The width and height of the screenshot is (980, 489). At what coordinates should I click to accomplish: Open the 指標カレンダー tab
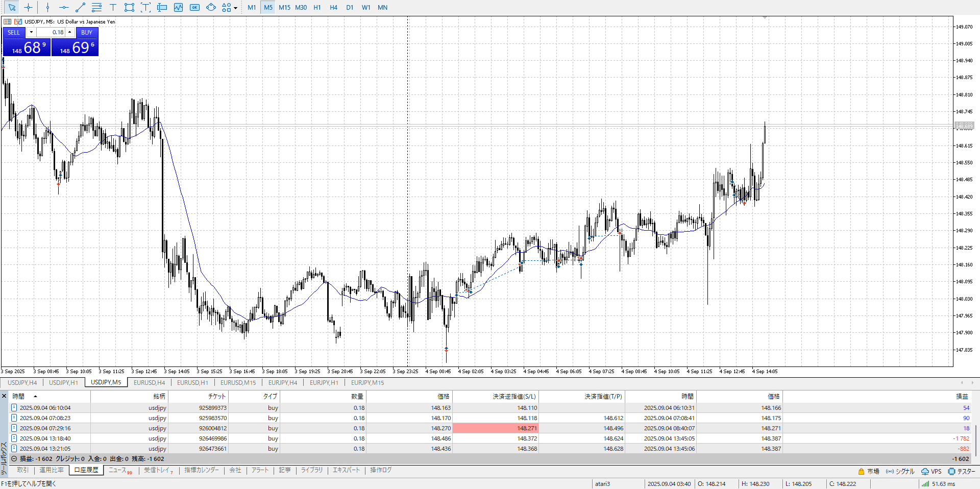[202, 470]
